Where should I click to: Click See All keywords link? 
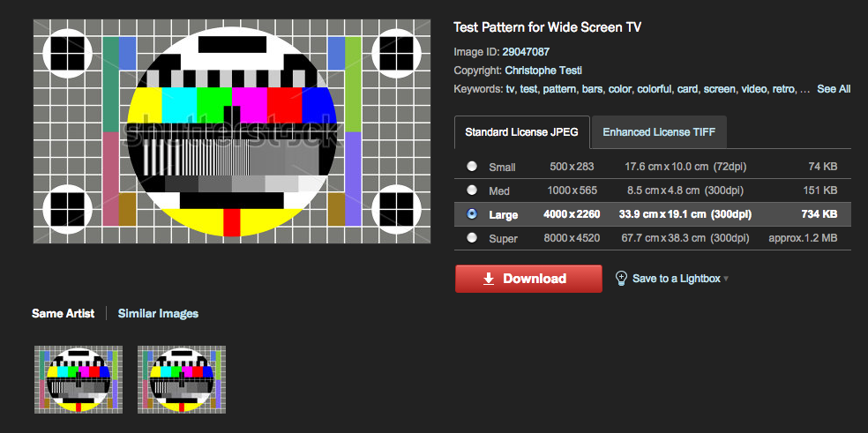tap(834, 88)
